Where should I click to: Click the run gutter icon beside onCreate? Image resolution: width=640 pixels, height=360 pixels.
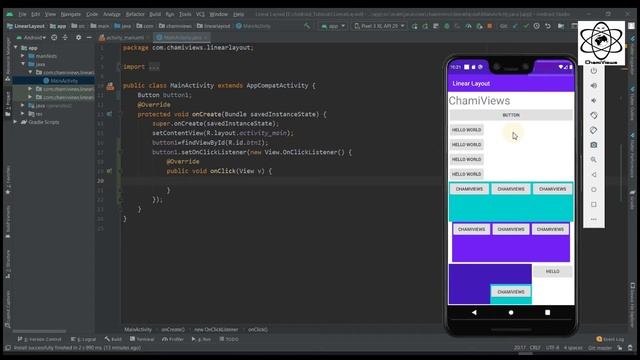109,114
